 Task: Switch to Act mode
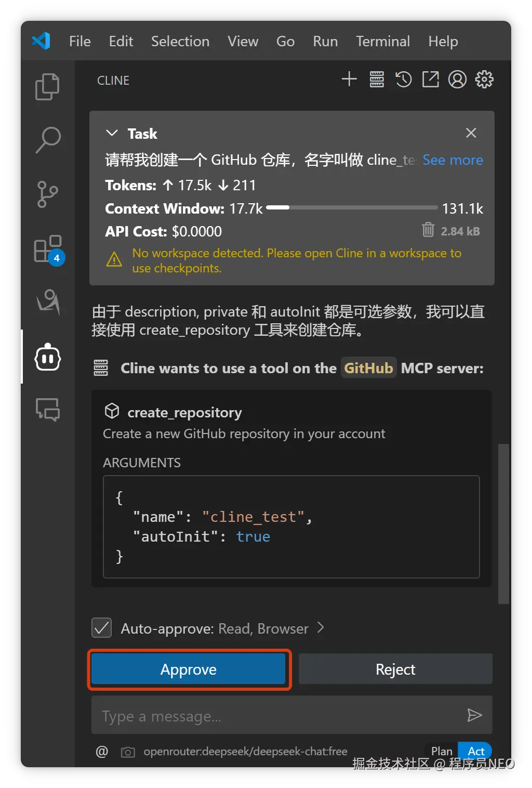(x=475, y=751)
